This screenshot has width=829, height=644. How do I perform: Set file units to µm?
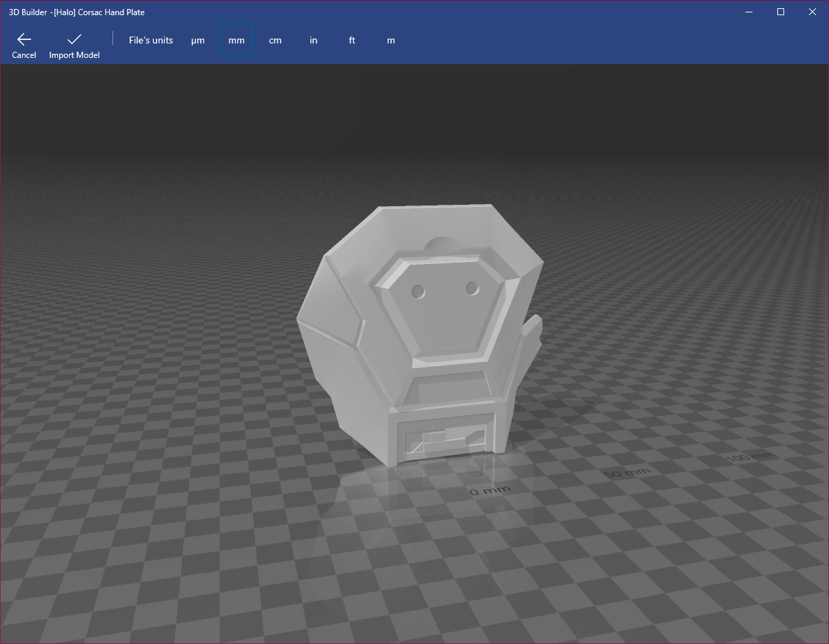coord(198,40)
